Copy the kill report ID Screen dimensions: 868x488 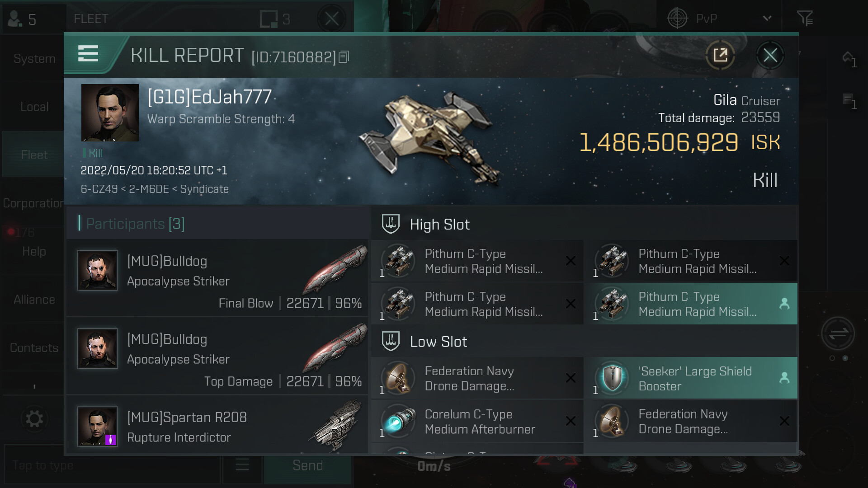pyautogui.click(x=344, y=57)
